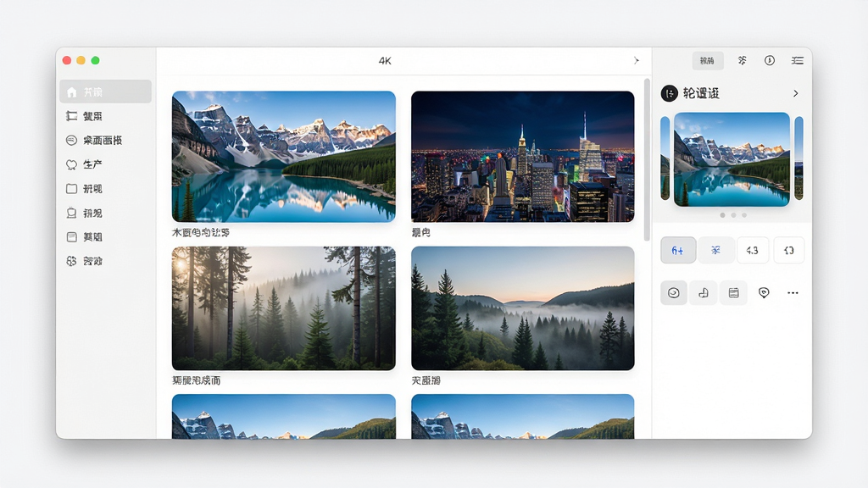The height and width of the screenshot is (488, 868).
Task: Expand the chevron beside the 轮 panel title
Action: click(795, 93)
